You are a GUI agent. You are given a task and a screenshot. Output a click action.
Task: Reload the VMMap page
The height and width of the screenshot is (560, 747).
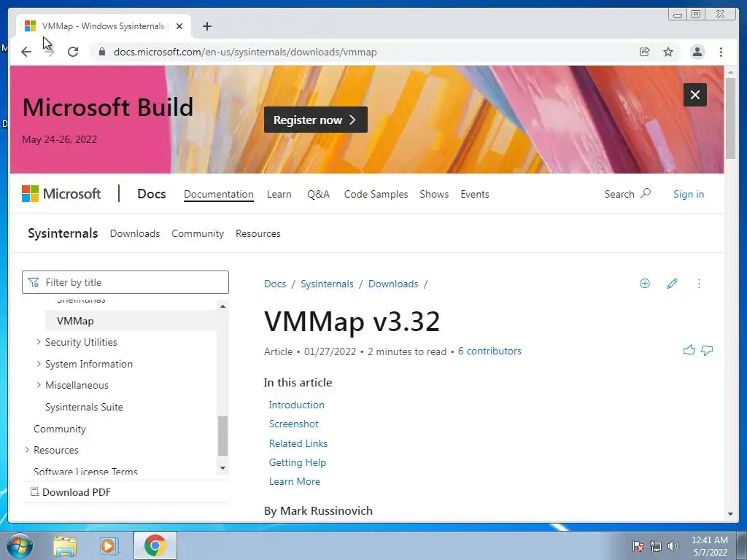tap(73, 52)
